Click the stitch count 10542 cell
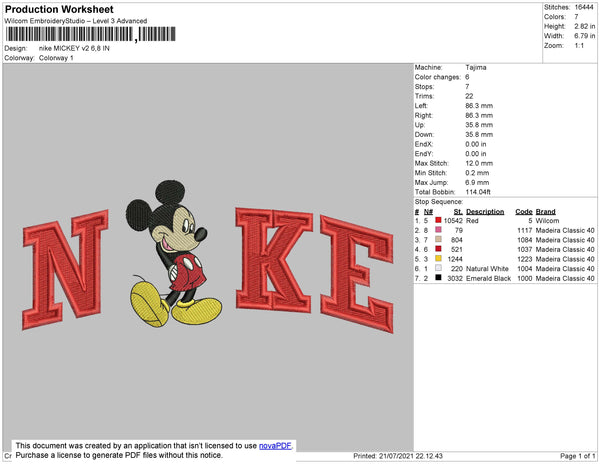 [x=453, y=221]
